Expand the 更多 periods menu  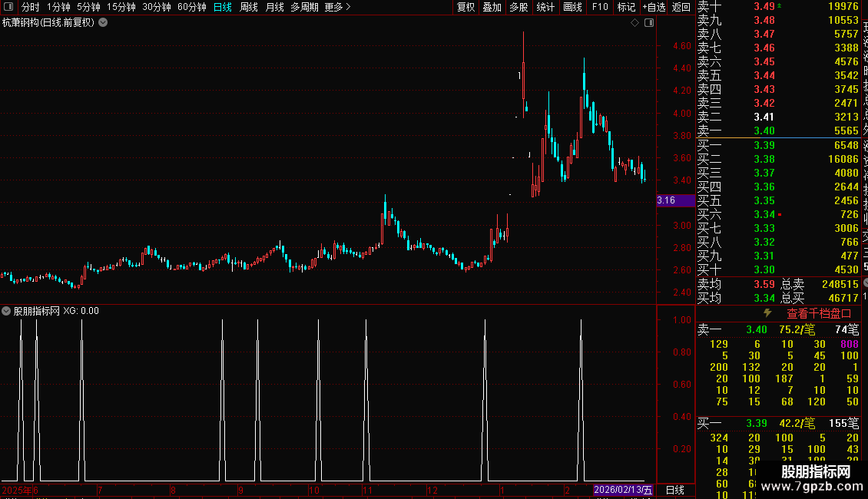tap(337, 7)
